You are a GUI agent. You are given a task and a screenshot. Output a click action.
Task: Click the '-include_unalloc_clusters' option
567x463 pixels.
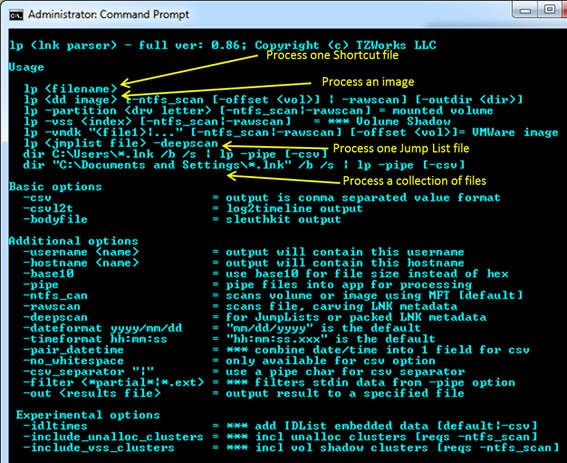[113, 437]
